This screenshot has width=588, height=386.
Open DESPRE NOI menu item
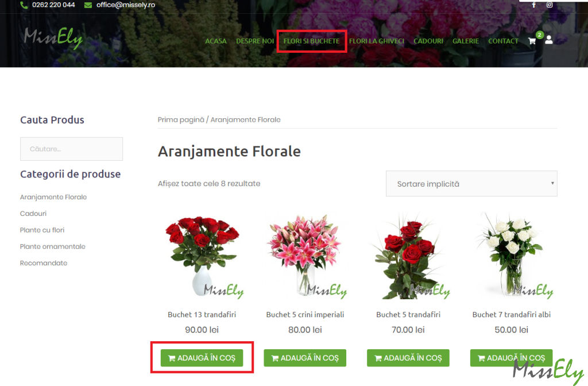click(x=255, y=41)
